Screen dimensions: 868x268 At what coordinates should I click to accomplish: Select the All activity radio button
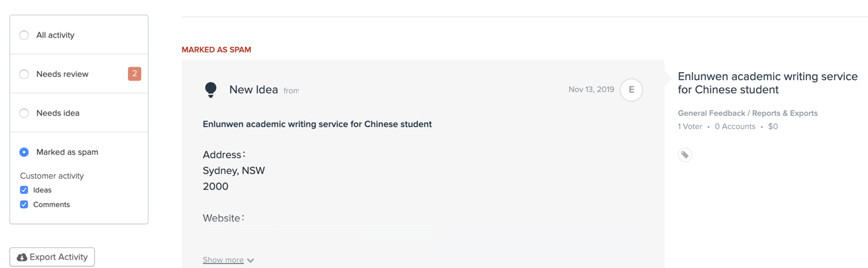[24, 35]
